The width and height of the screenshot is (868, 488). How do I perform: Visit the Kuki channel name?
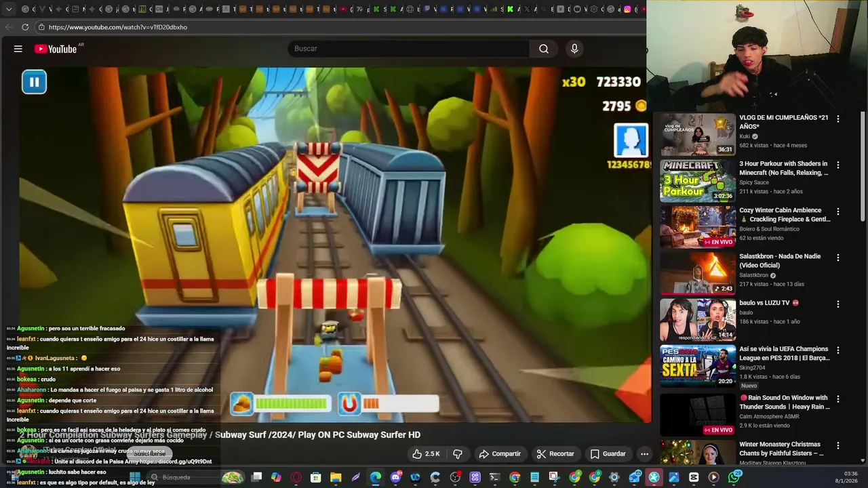pyautogui.click(x=745, y=136)
